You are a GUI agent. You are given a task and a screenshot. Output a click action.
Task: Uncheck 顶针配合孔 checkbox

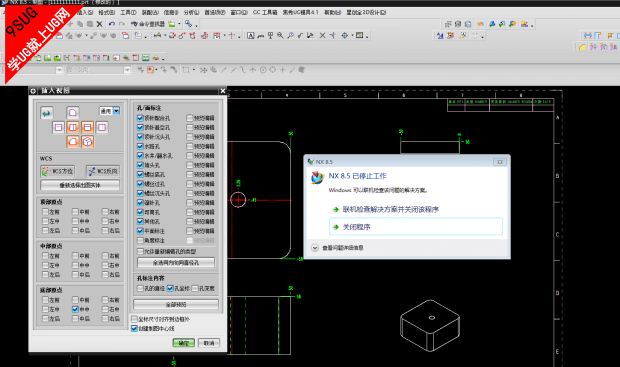point(140,118)
